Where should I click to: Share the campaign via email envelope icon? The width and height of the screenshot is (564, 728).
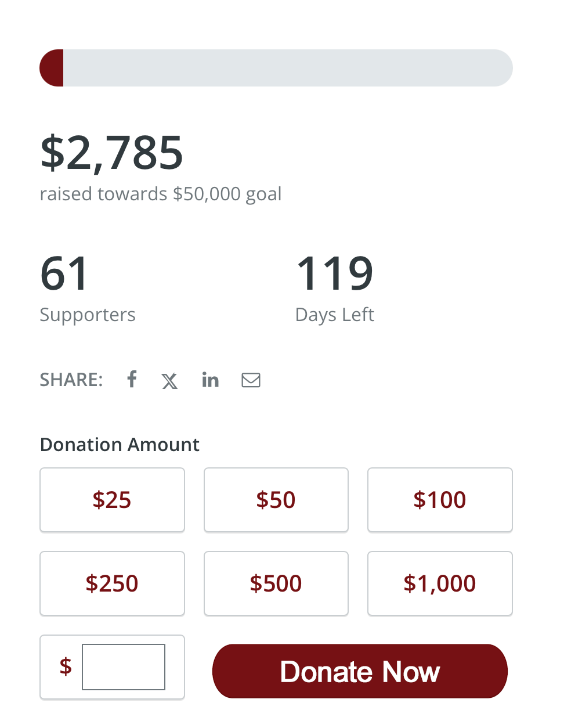click(251, 380)
